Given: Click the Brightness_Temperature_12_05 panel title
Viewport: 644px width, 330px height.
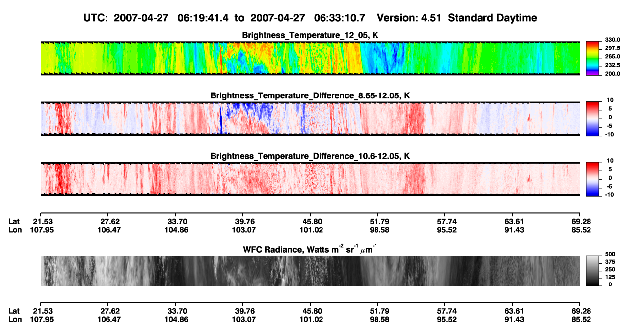Looking at the screenshot, I should point(310,35).
